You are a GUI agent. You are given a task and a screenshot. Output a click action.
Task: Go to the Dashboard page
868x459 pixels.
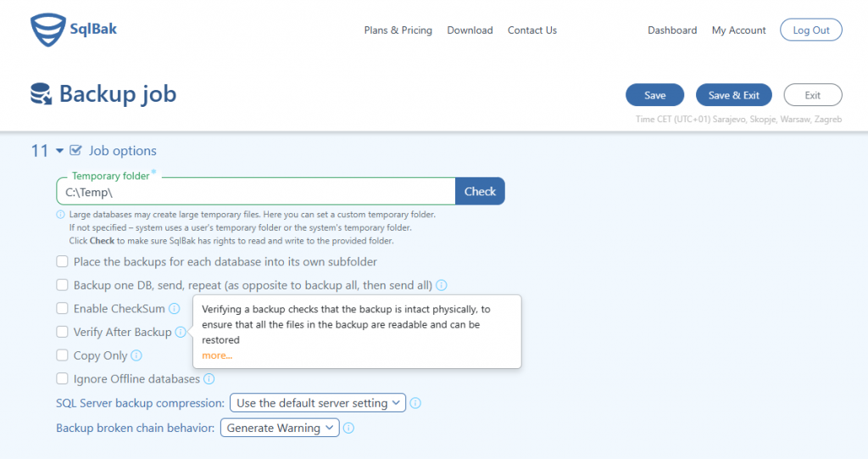click(x=672, y=31)
